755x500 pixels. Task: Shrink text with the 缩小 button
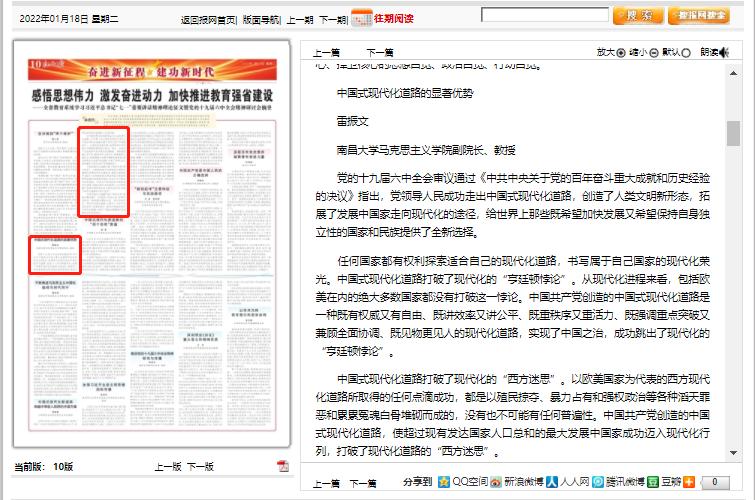pos(653,53)
